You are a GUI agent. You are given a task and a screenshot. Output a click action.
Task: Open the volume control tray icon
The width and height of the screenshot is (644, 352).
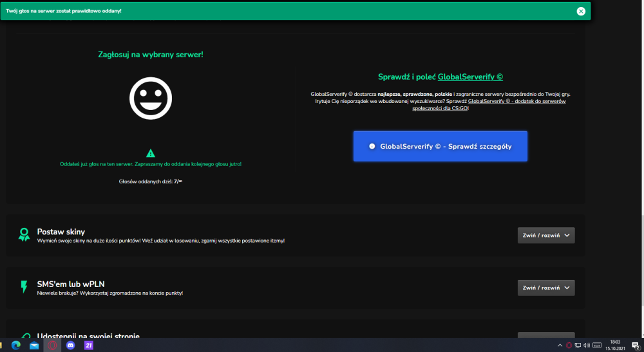pos(587,346)
